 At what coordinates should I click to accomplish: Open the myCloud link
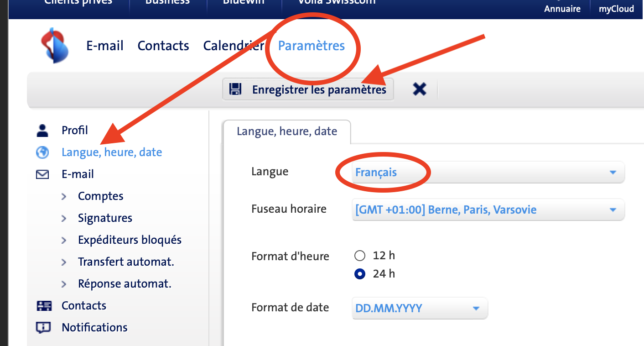(616, 9)
